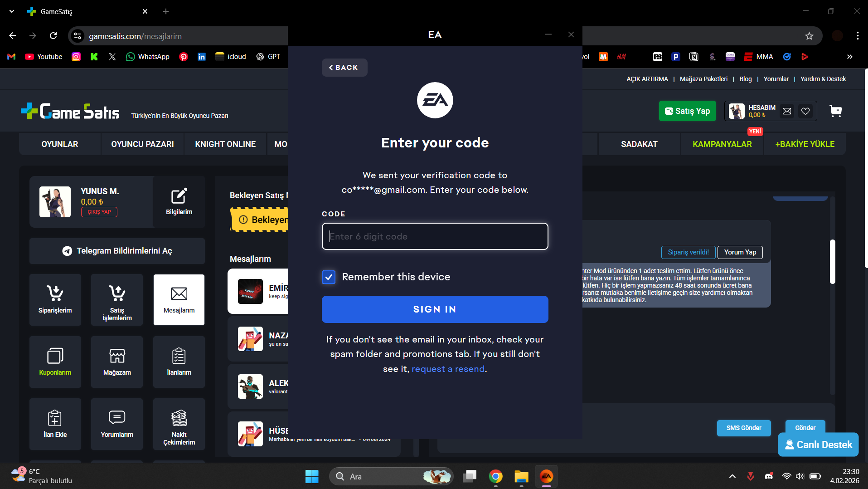Open the tab search dropdown arrow

coord(12,11)
